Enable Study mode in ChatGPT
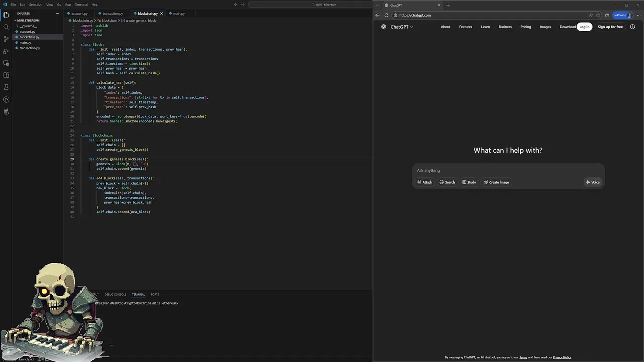 click(x=469, y=182)
